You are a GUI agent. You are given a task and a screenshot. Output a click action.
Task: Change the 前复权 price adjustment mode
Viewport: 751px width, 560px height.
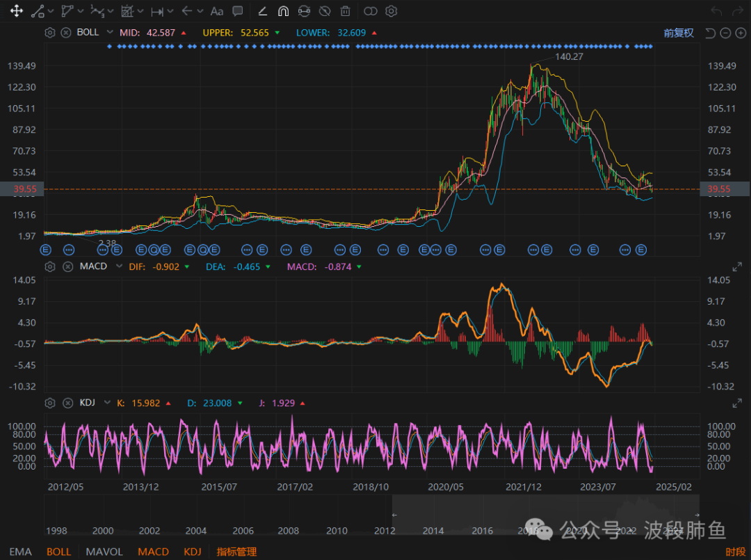click(x=679, y=33)
